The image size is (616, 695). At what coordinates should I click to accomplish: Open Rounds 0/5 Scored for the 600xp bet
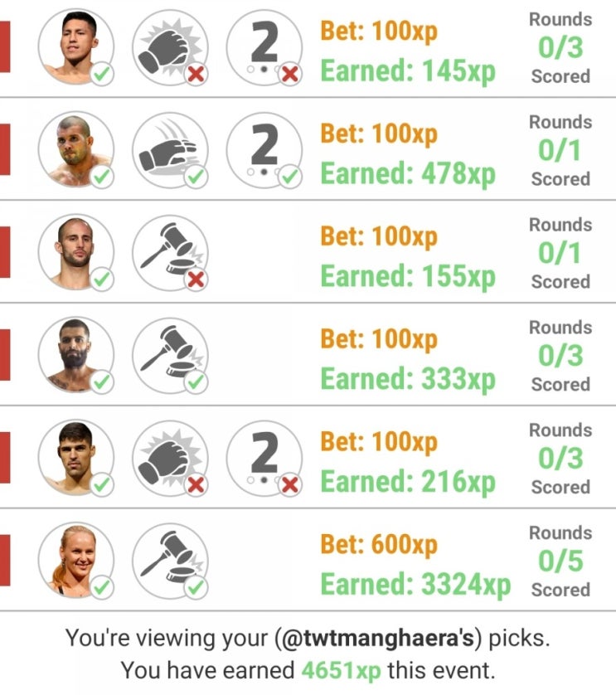click(560, 561)
